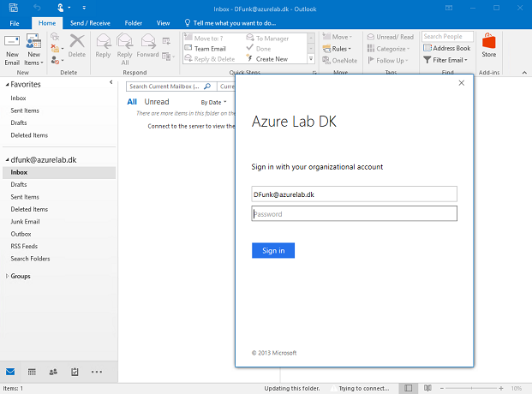Open Sent Items under Favorites
The height and width of the screenshot is (394, 532).
pos(25,110)
